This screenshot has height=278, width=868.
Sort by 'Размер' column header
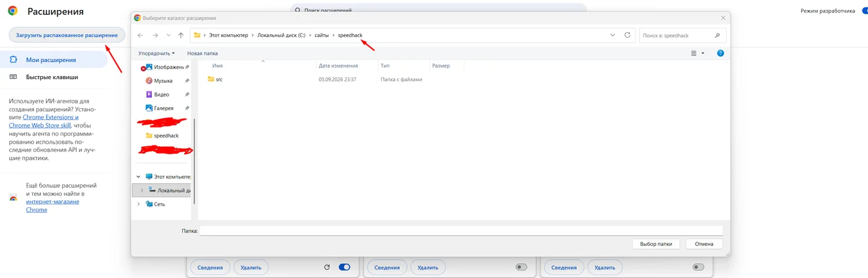click(x=441, y=66)
